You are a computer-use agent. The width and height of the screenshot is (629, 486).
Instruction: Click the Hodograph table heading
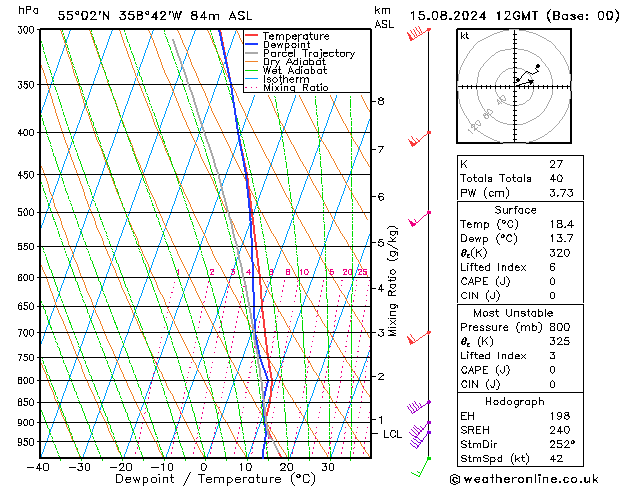(515, 402)
